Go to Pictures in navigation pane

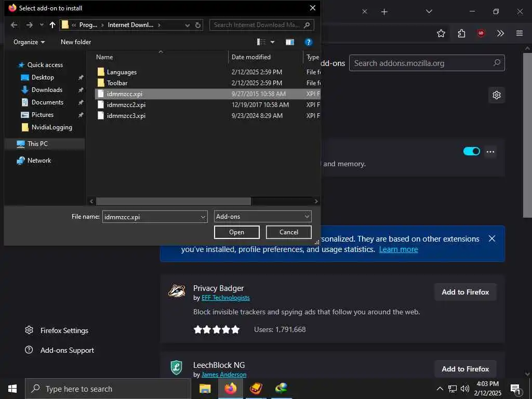(x=43, y=115)
